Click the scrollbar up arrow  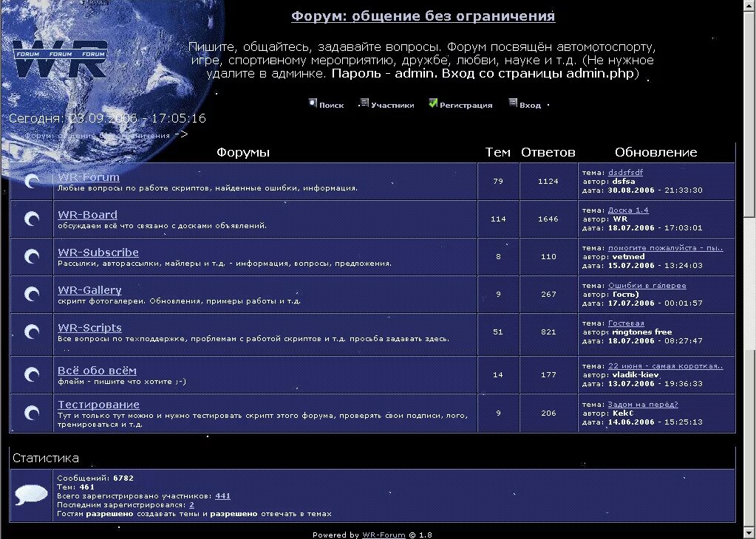pyautogui.click(x=749, y=5)
